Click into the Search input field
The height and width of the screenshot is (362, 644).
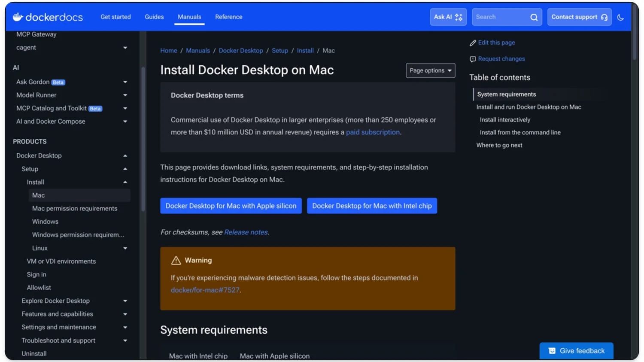coord(501,17)
